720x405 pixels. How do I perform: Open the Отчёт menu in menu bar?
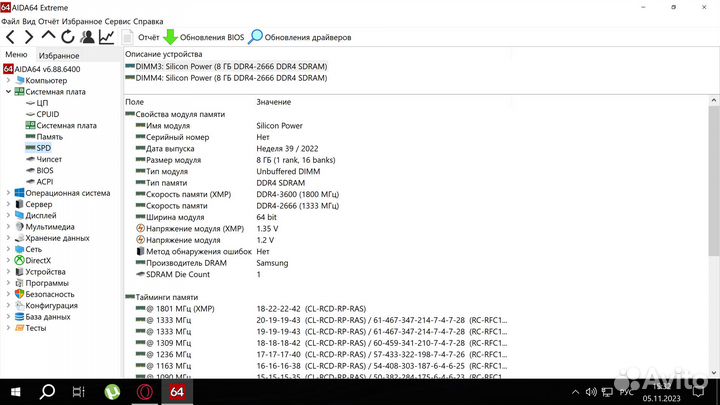[x=49, y=21]
